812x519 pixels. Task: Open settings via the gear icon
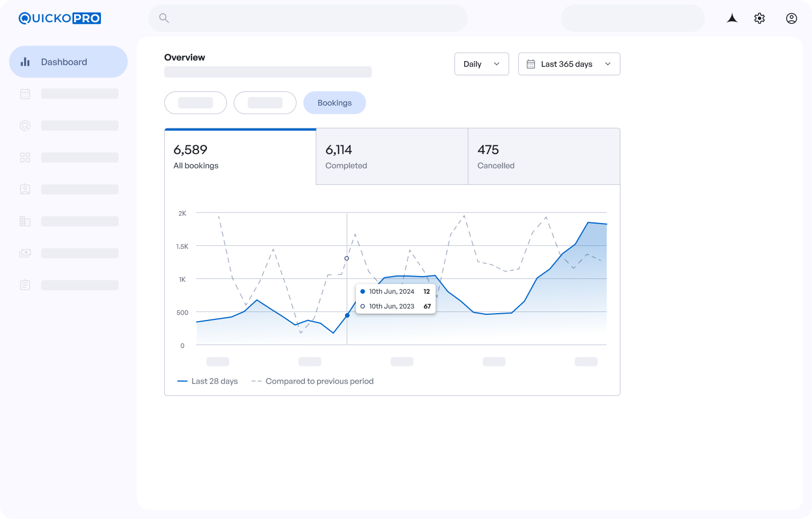click(x=760, y=18)
